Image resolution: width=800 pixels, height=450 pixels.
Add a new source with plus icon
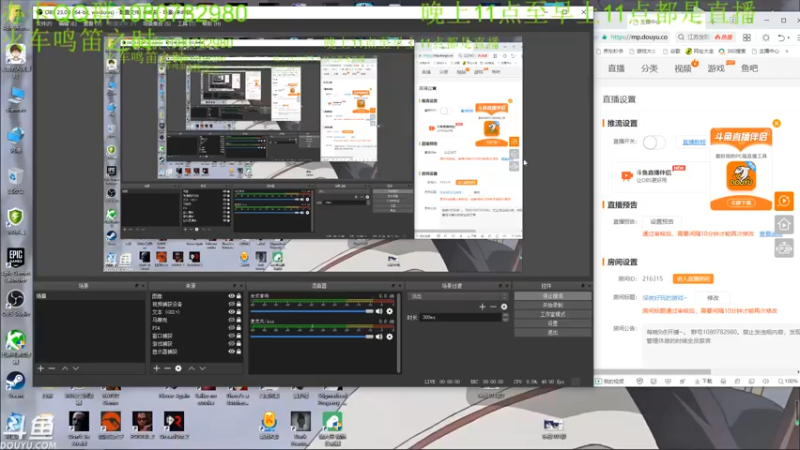click(x=157, y=368)
